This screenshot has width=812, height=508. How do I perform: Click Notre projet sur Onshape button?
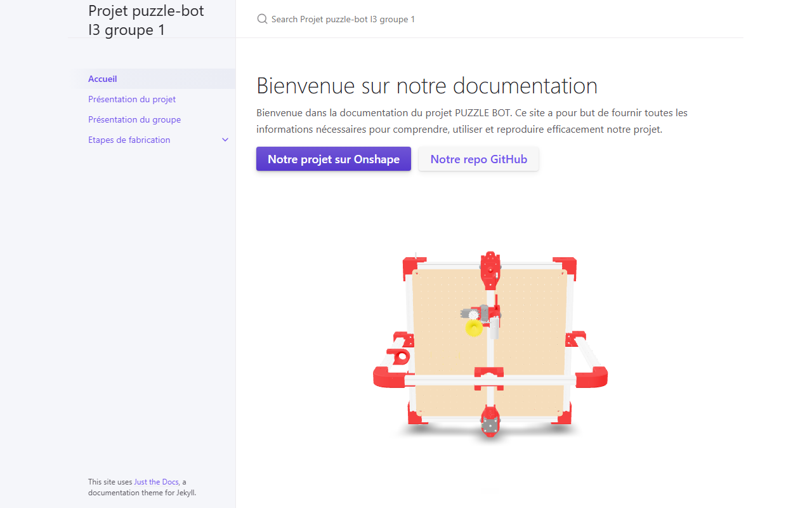point(334,159)
